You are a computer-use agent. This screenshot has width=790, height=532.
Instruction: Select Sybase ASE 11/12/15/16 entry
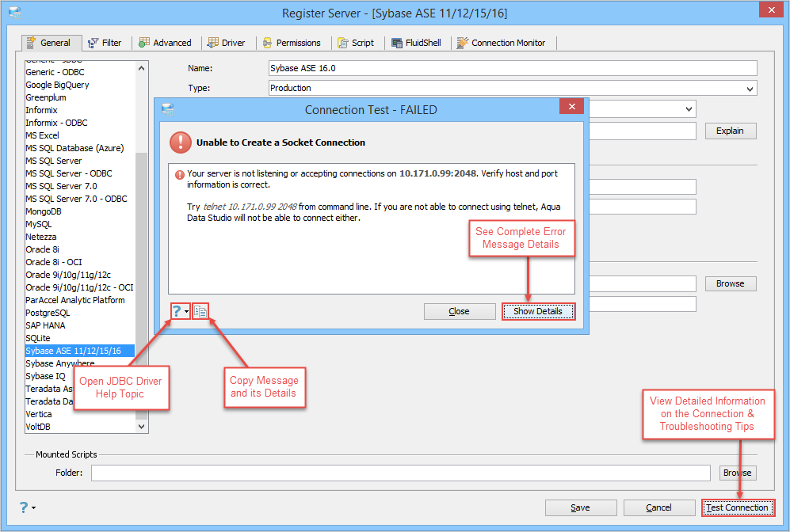tap(79, 351)
